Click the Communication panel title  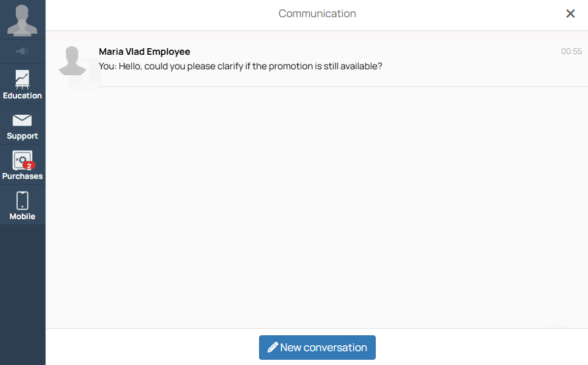(317, 13)
